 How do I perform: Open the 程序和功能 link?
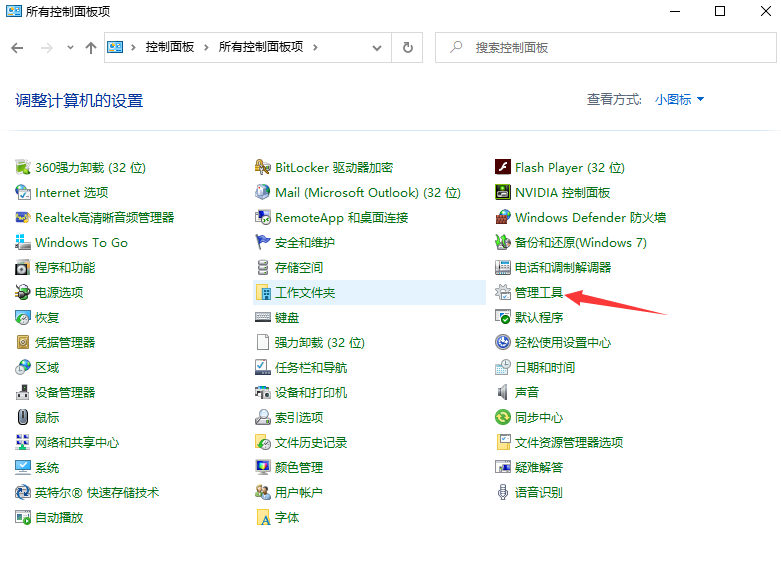point(65,268)
